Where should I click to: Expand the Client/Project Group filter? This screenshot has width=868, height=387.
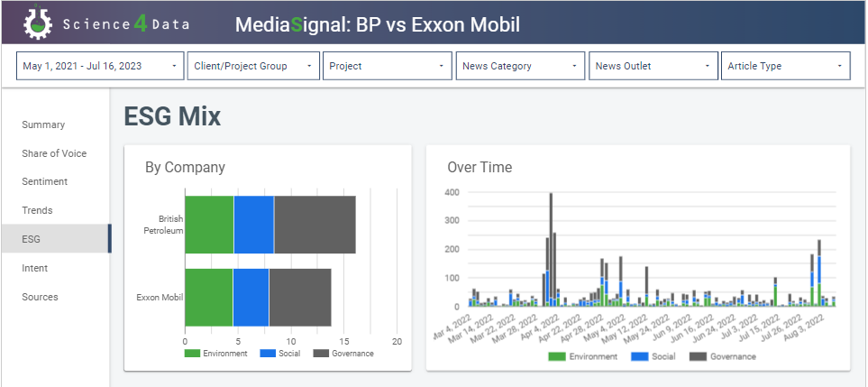pyautogui.click(x=253, y=66)
